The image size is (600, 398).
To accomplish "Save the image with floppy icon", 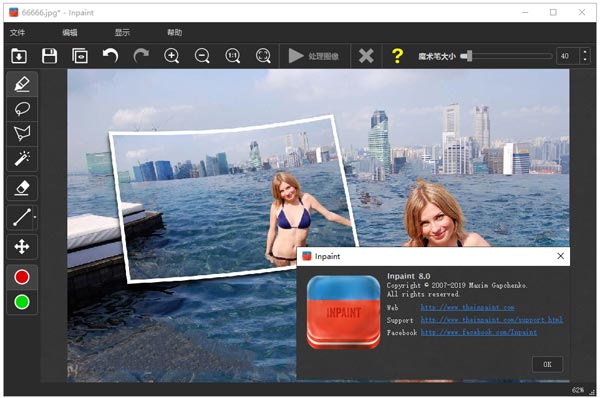I will 49,56.
